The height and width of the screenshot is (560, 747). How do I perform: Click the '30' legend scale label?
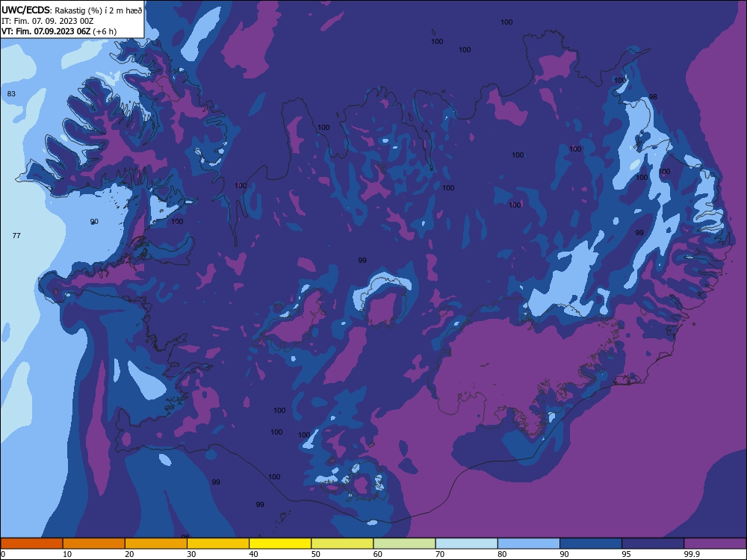click(x=191, y=554)
